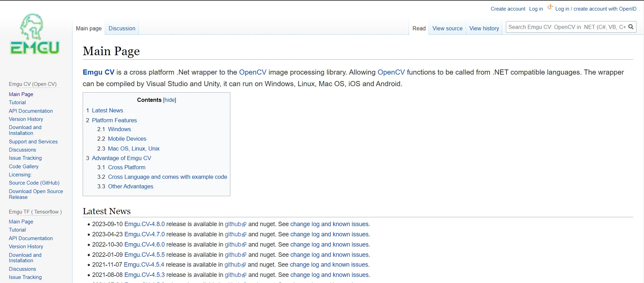The height and width of the screenshot is (283, 644).
Task: Click the Emgu logo image
Action: click(35, 34)
